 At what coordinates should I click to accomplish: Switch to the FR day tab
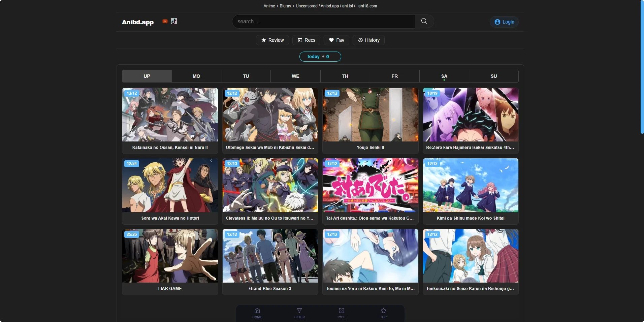coord(395,76)
